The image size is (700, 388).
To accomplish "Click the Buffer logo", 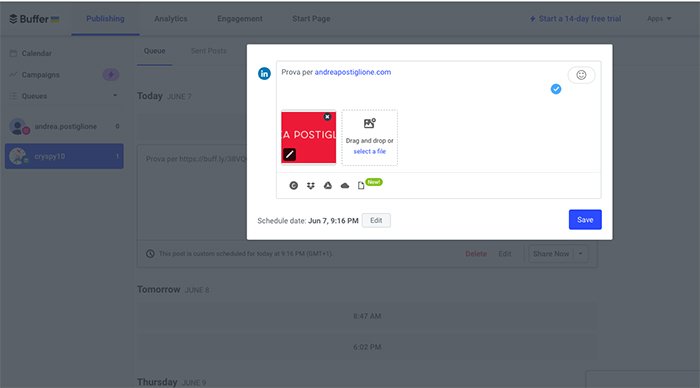I will [x=34, y=19].
